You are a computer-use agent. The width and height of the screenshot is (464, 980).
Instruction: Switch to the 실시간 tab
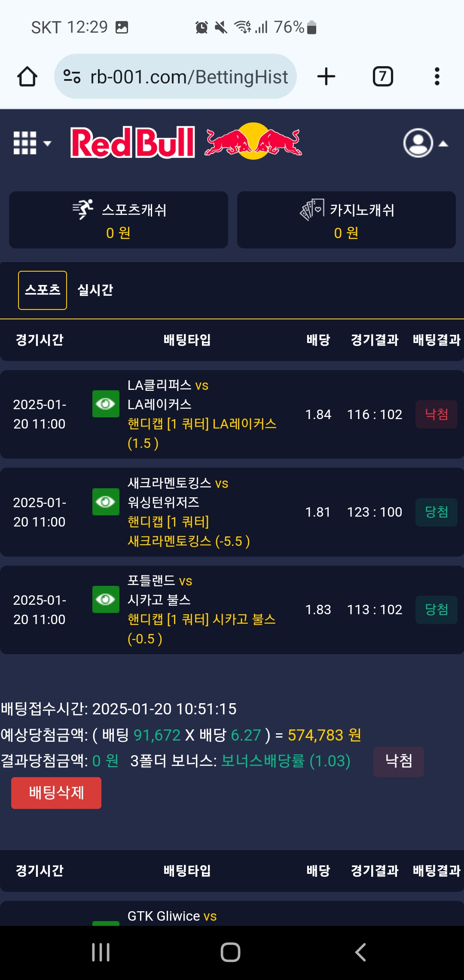95,290
